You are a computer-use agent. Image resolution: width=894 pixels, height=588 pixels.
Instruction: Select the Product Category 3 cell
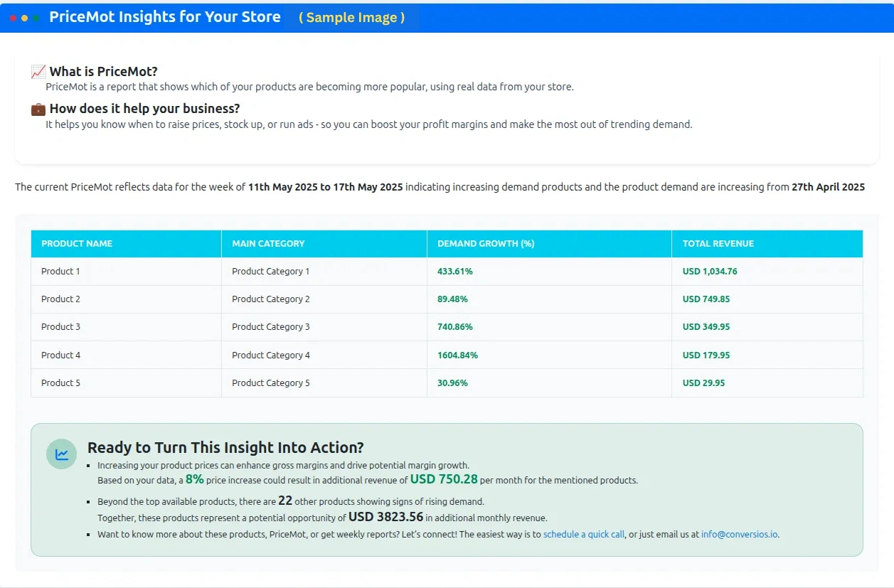click(x=271, y=326)
